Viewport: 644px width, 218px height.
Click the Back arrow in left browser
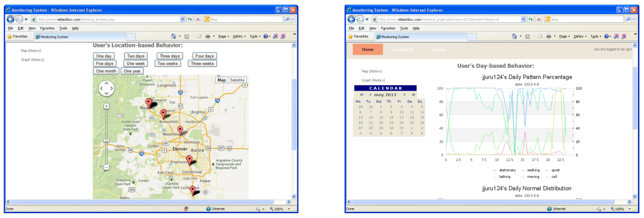(x=11, y=19)
